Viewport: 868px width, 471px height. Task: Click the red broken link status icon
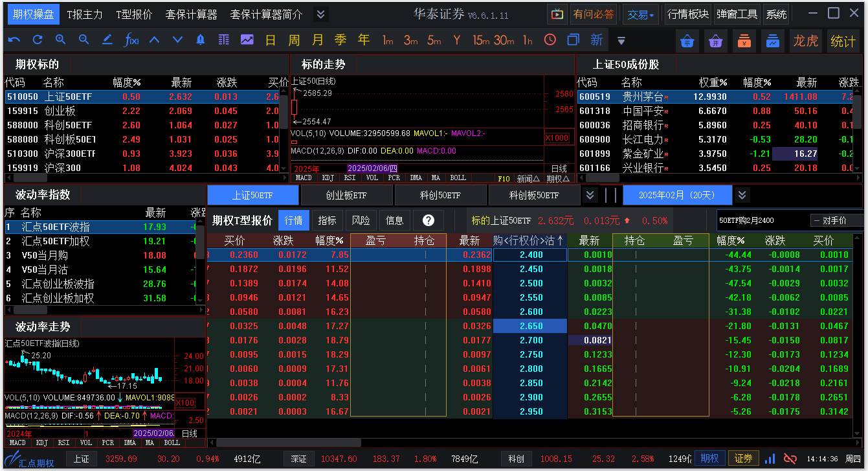790,459
